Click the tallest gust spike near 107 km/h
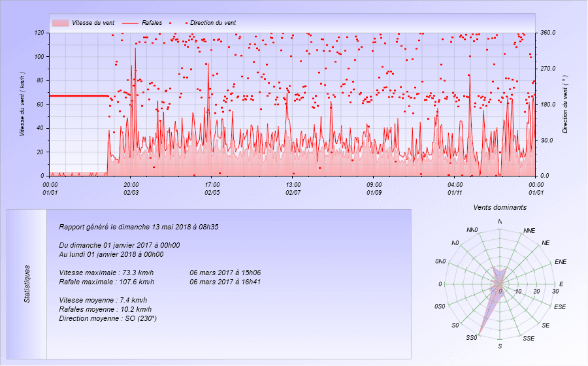The height and width of the screenshot is (366, 588). [135, 49]
